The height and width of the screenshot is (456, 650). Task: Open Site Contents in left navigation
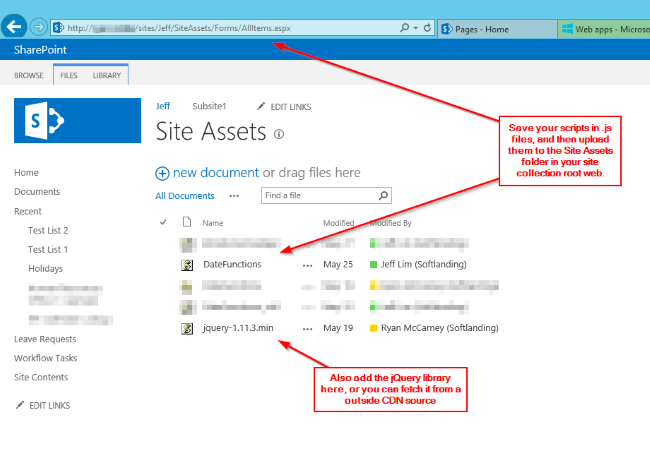pos(41,377)
